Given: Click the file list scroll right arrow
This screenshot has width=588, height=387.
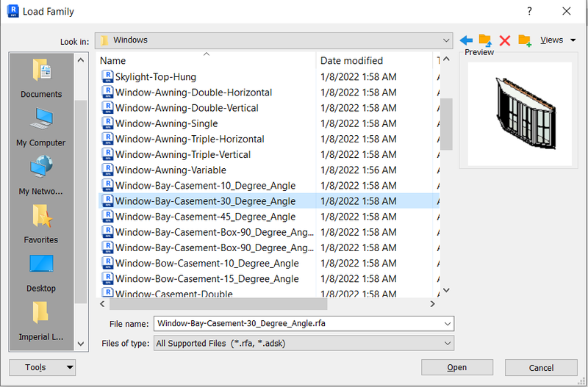Looking at the screenshot, I should coord(432,304).
